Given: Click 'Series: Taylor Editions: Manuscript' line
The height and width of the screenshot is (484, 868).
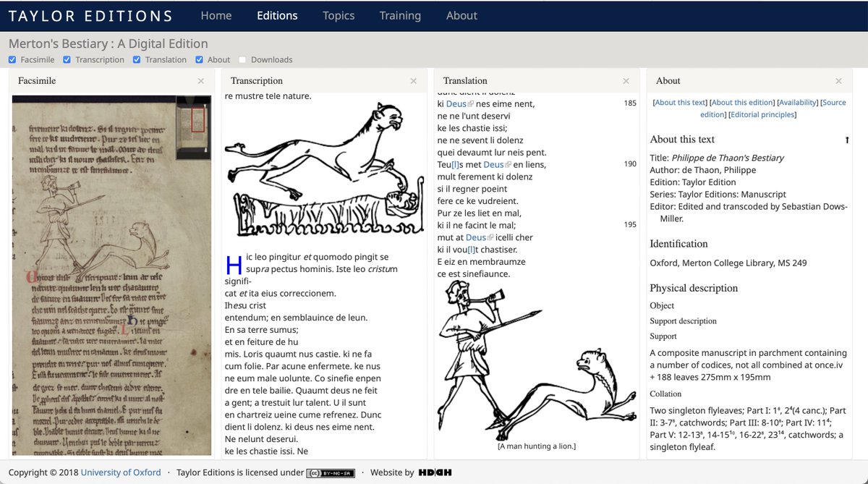Looking at the screenshot, I should point(718,195).
